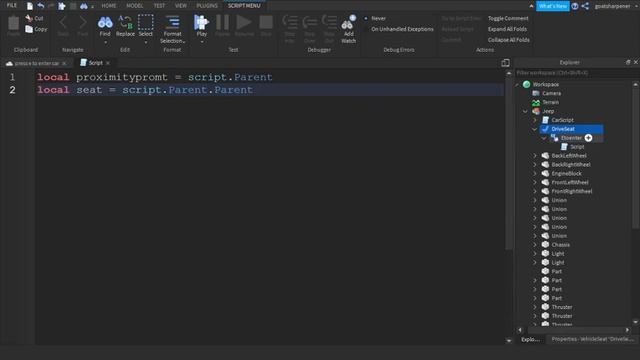Viewport: 640px width, 360px height.
Task: Click the CarScript script icon
Action: coord(545,120)
